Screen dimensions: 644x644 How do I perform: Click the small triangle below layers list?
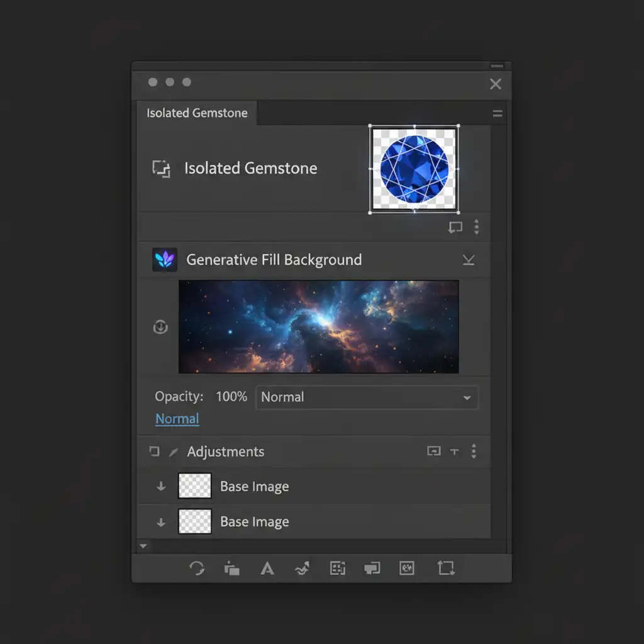143,546
